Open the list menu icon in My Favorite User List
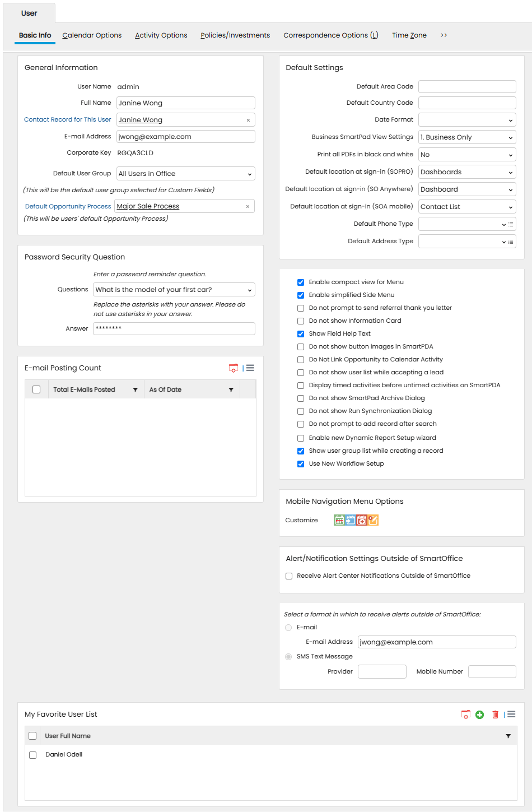 [511, 714]
